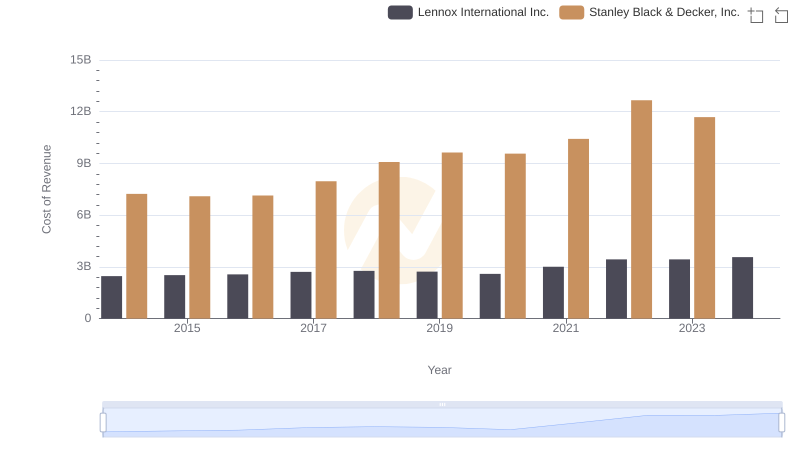Viewport: 800px width, 461px height.
Task: Click the 2015 x-axis label
Action: click(x=187, y=328)
